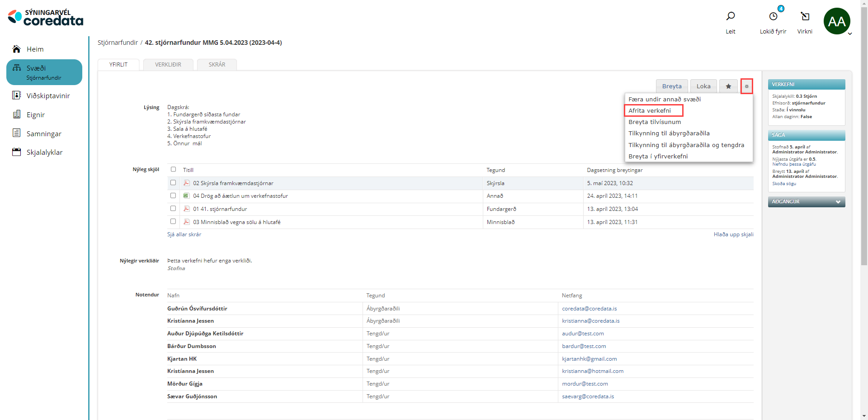Toggle select-all checkbox beside Titill header
Image resolution: width=868 pixels, height=420 pixels.
[173, 169]
